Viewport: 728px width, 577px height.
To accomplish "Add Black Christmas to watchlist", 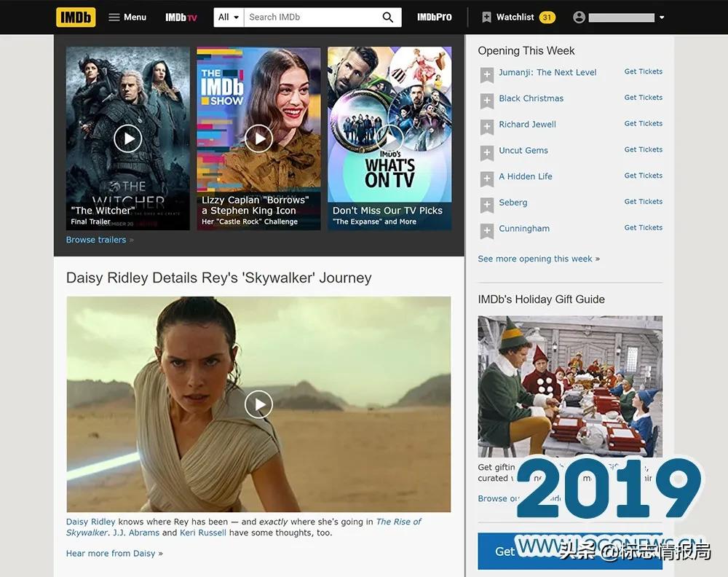I will click(x=486, y=101).
